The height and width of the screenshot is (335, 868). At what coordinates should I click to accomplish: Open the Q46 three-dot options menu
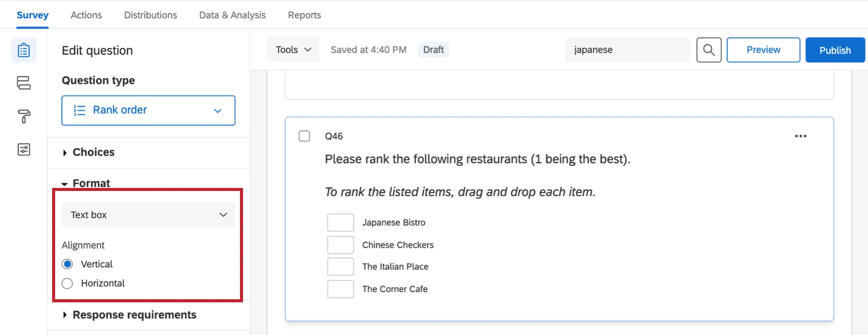click(800, 136)
